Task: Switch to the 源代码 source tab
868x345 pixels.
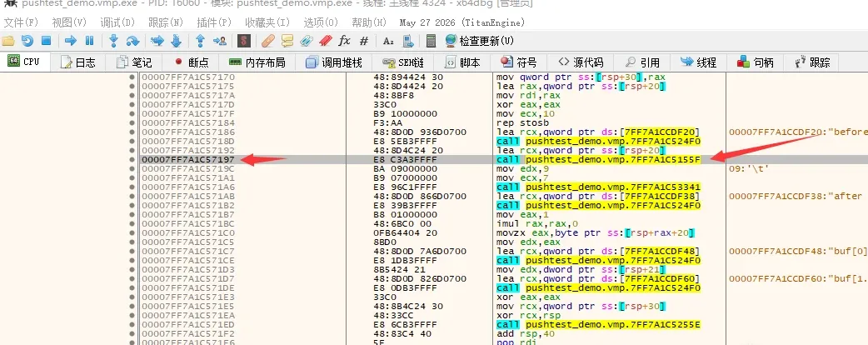Action: (581, 62)
